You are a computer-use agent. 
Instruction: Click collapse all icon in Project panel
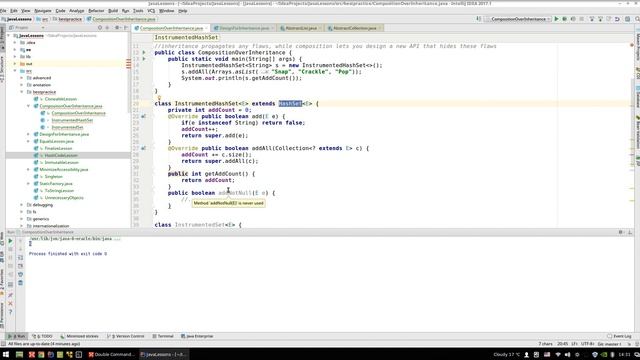tap(108, 28)
